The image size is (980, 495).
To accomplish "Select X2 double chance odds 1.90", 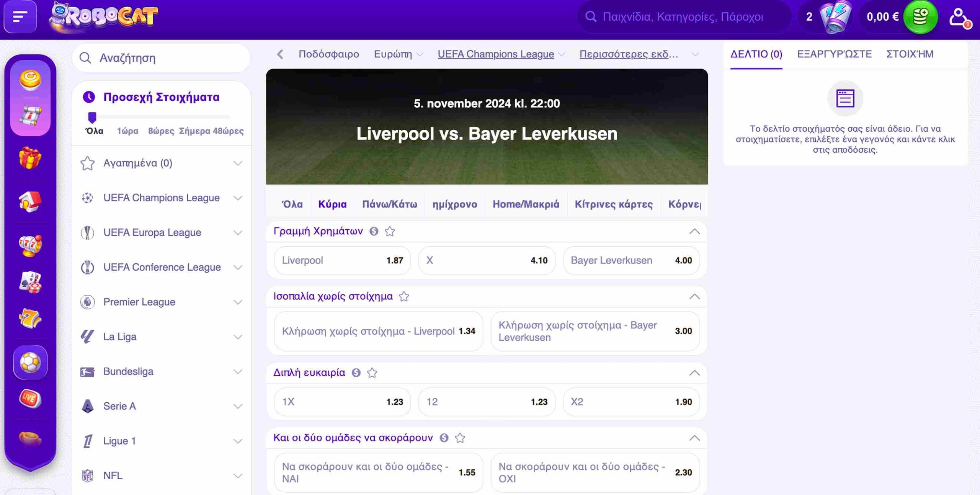I will click(x=631, y=402).
